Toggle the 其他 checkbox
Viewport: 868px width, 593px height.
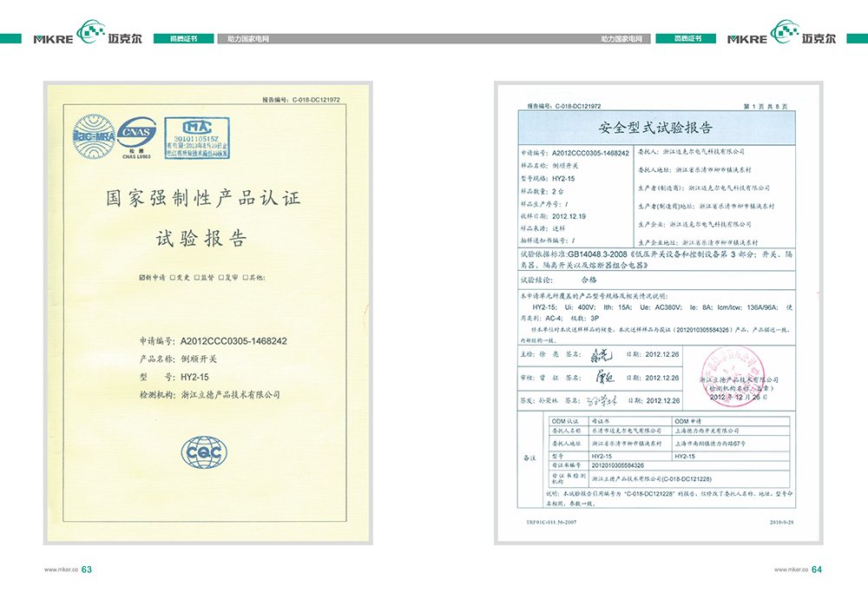coord(246,277)
